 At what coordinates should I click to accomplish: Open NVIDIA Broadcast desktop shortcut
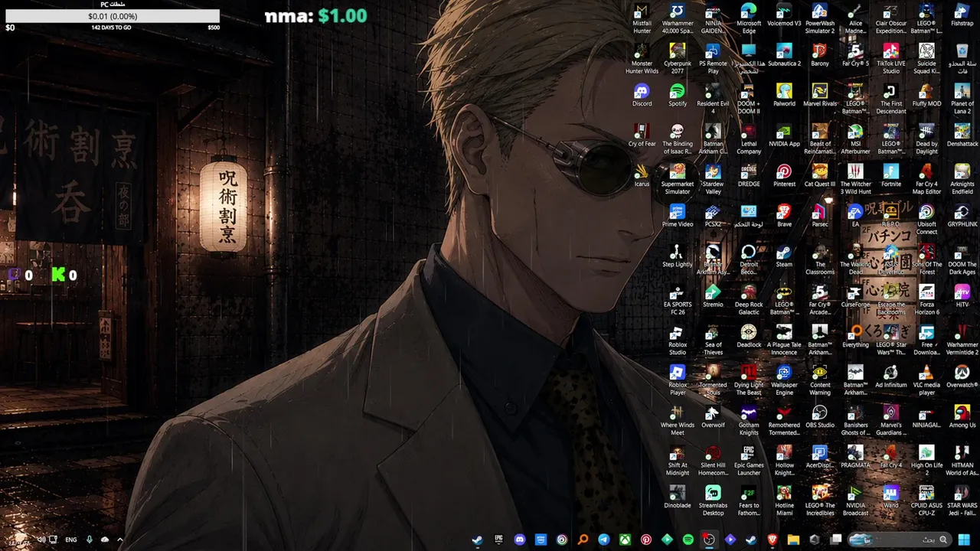pyautogui.click(x=855, y=500)
